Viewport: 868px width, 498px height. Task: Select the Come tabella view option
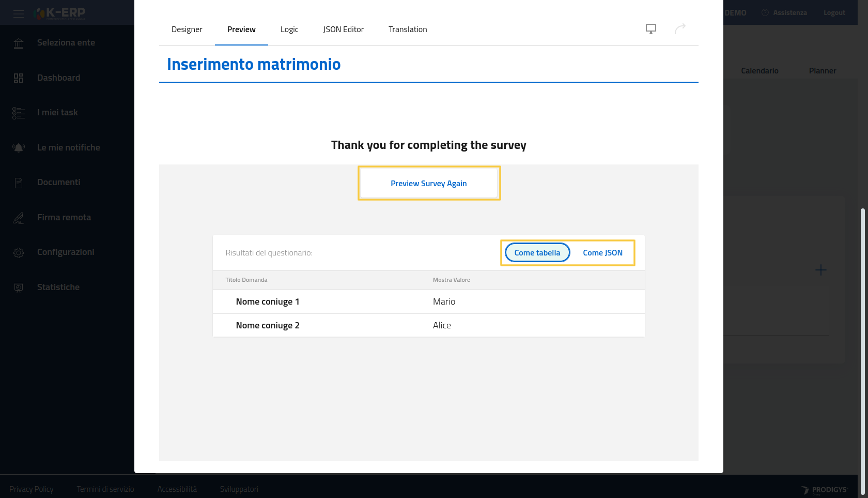[x=537, y=253]
